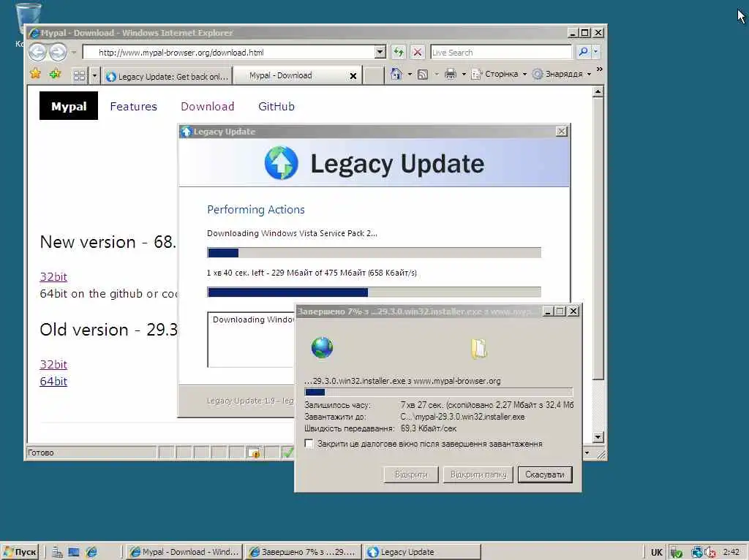The width and height of the screenshot is (749, 560).
Task: Click scroll up arrow on IE page scrollbar
Action: pos(598,91)
